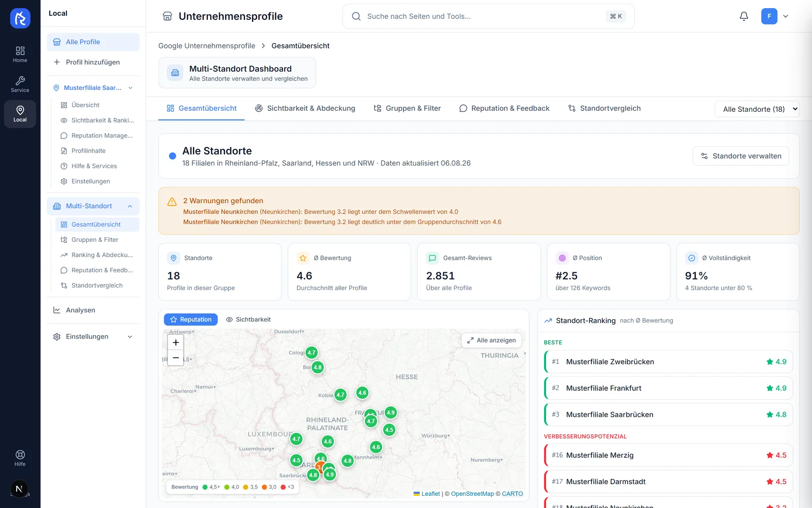Select Alle Profile in the sidebar
The image size is (812, 508).
click(93, 42)
